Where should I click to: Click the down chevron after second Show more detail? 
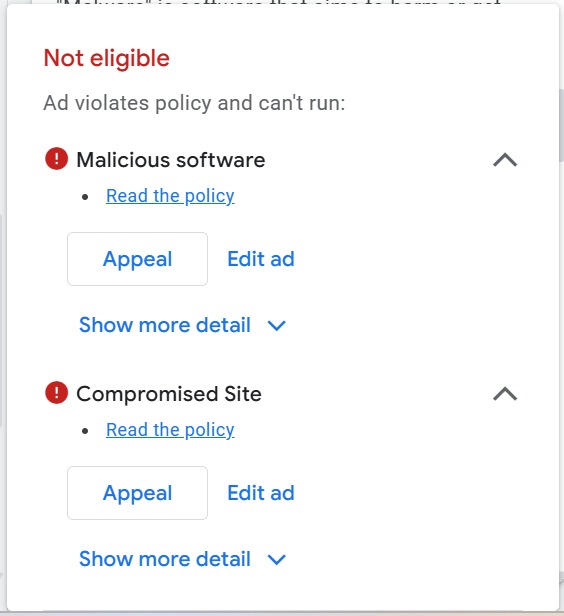click(277, 559)
